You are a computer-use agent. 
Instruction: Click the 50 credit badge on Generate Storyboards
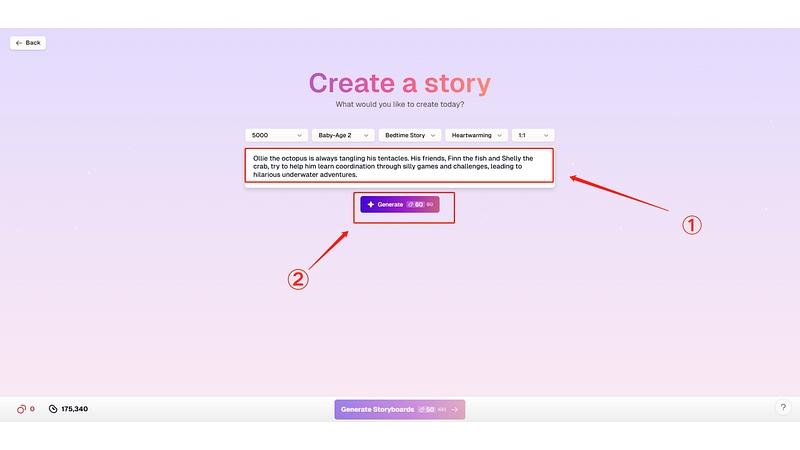427,409
